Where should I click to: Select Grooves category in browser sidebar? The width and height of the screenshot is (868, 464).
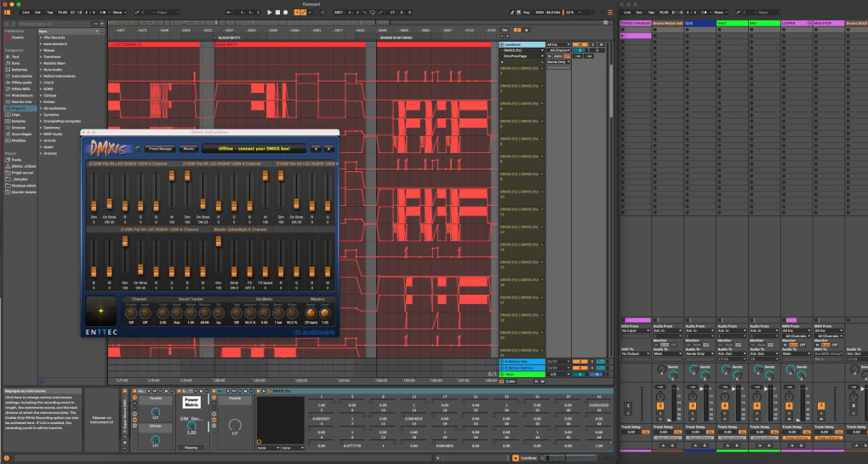click(x=18, y=128)
